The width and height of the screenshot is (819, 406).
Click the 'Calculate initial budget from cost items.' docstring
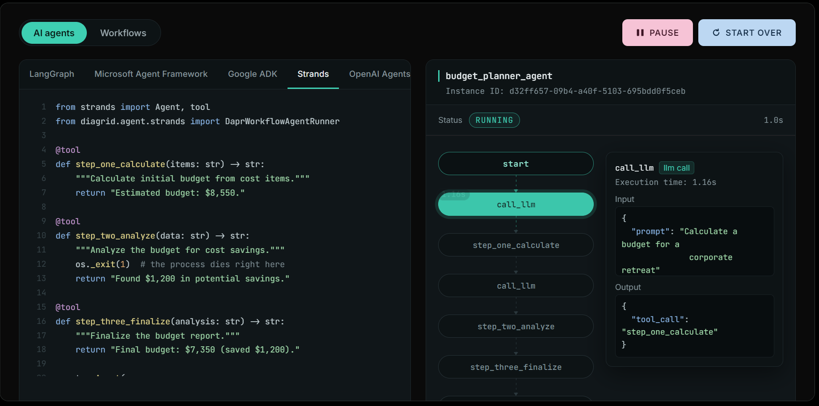coord(192,178)
